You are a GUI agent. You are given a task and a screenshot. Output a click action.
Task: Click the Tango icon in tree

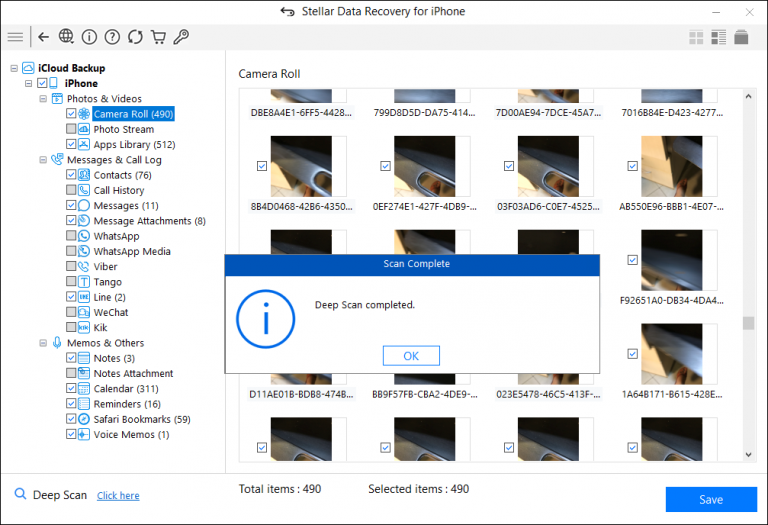(x=84, y=282)
